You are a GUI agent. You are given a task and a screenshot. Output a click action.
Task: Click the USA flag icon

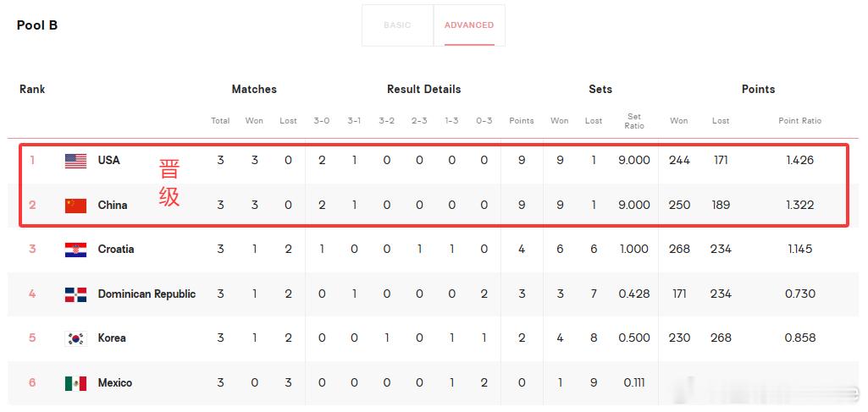click(x=75, y=161)
